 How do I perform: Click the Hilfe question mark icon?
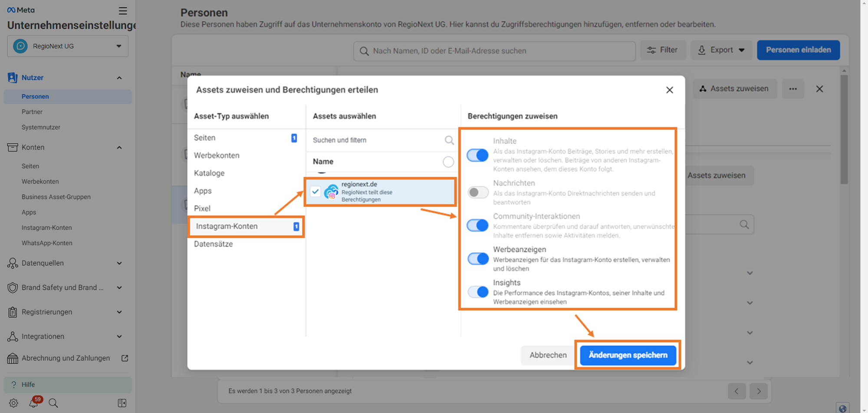[x=13, y=385]
